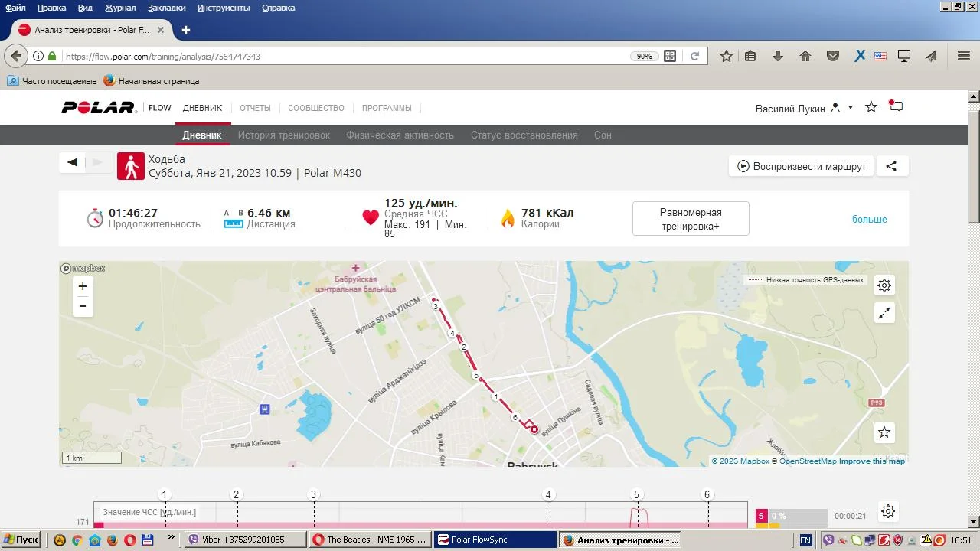
Task: Launch Chrome from the quick launch bar
Action: click(x=77, y=540)
